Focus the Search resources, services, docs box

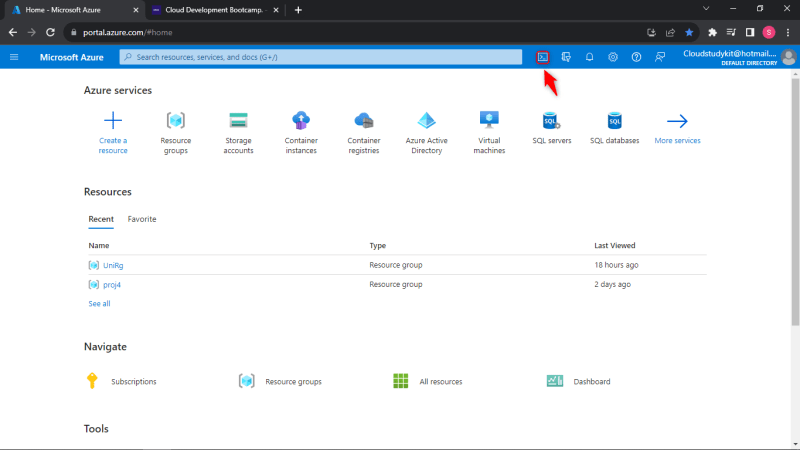pos(321,57)
